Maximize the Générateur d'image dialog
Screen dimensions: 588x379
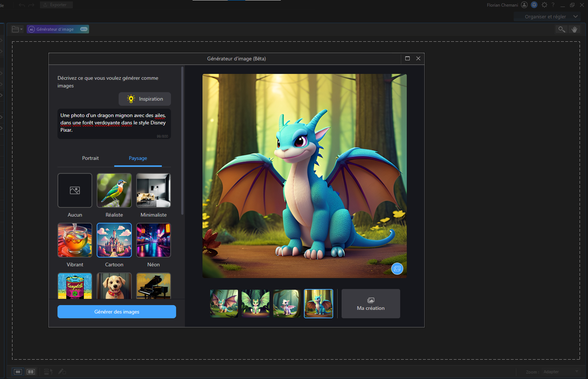407,59
